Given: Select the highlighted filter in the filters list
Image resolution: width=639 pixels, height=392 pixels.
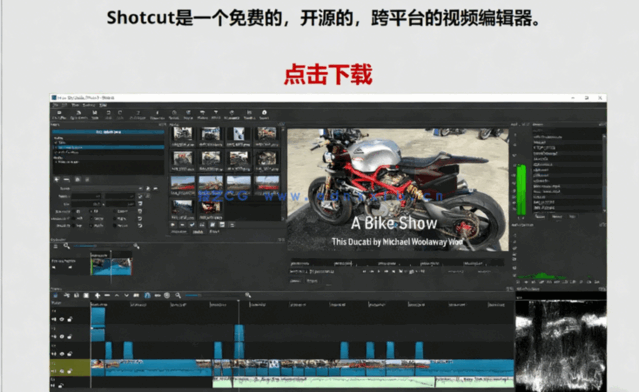Looking at the screenshot, I should (x=108, y=147).
